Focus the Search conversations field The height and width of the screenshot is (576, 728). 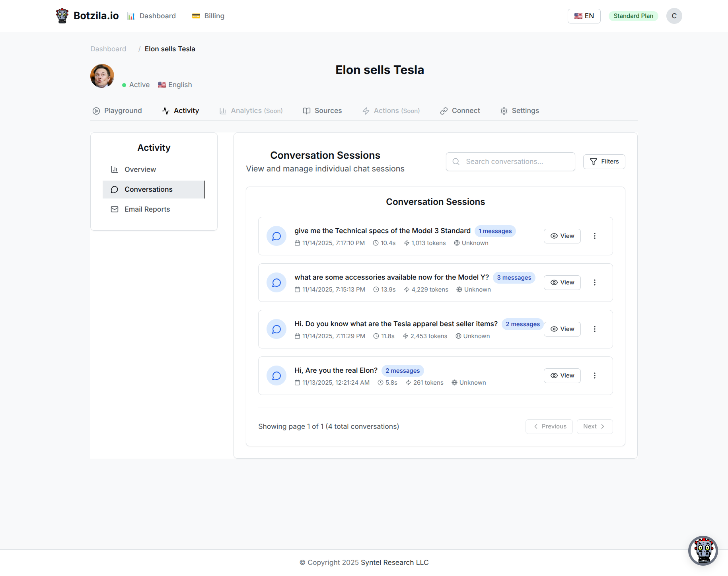(x=510, y=162)
